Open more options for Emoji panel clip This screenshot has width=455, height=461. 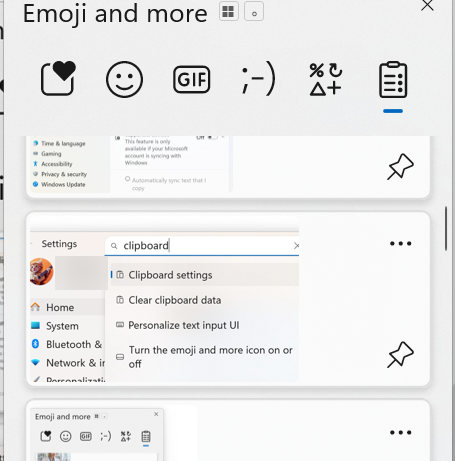coord(400,433)
